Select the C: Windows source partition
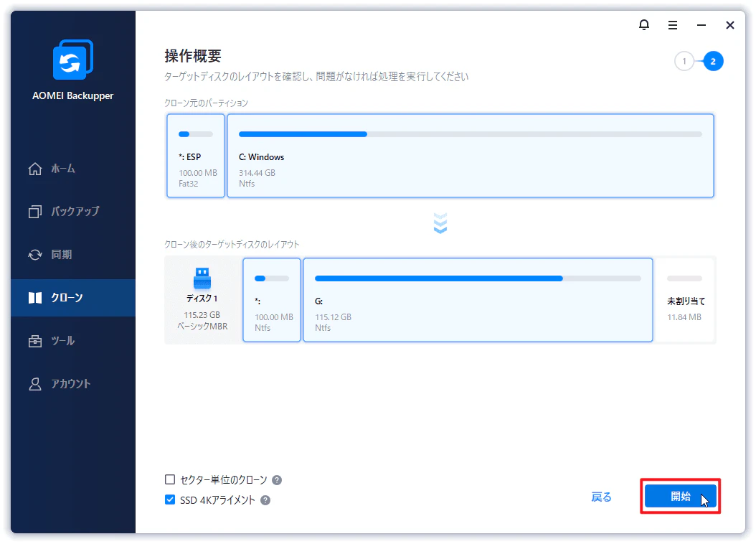The height and width of the screenshot is (544, 756). point(470,156)
